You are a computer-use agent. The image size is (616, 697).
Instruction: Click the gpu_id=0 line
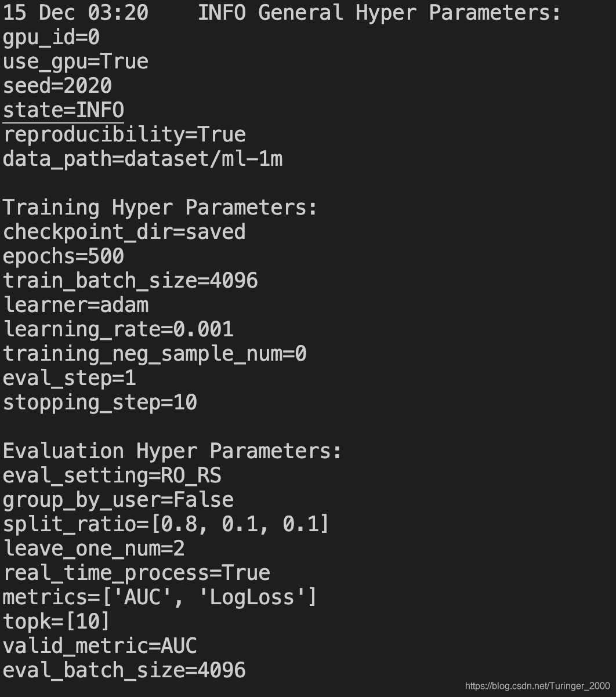click(51, 38)
